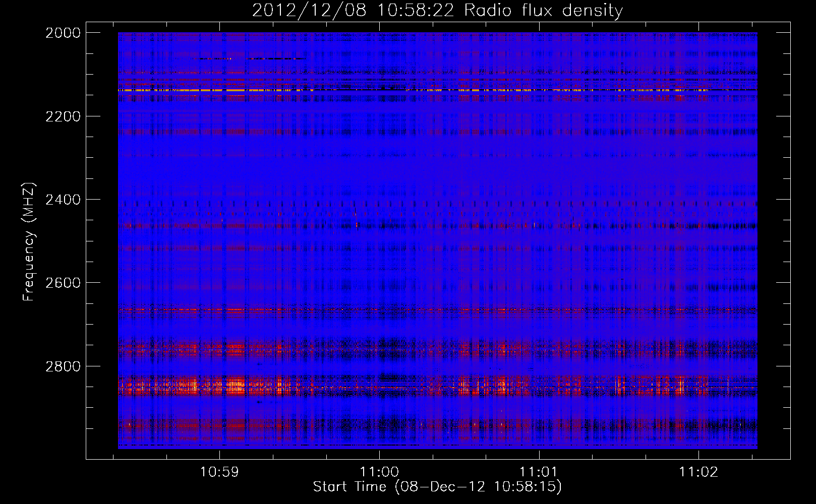This screenshot has height=504, width=816.
Task: Select the y-axis tick label "2800"
Action: tap(63, 366)
